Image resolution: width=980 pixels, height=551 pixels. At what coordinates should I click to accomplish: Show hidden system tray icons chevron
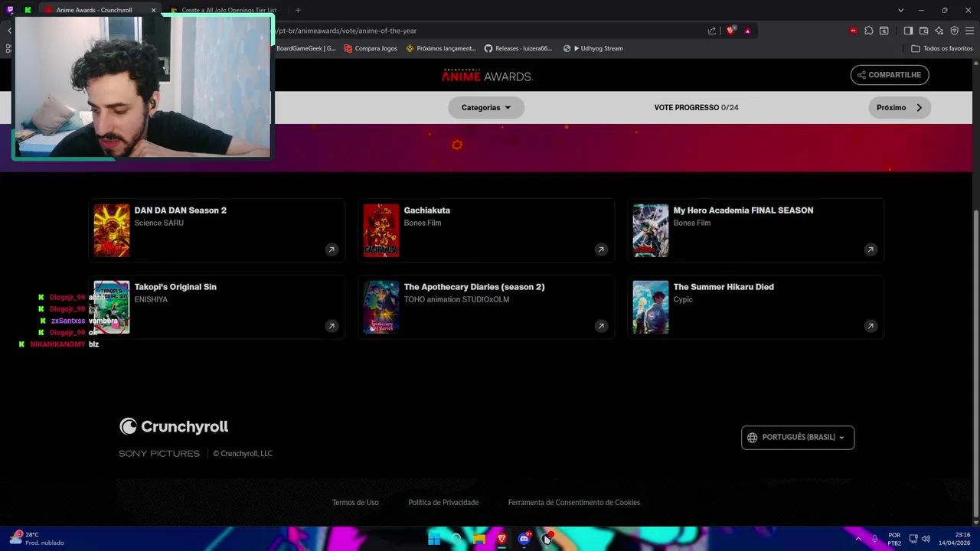click(x=858, y=539)
